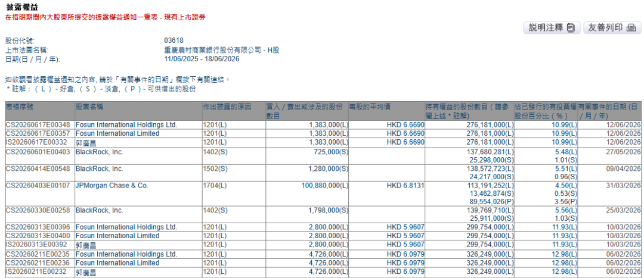Click Fosun International Limited in row CS20260313E00400
644x278 pixels.
pyautogui.click(x=117, y=236)
